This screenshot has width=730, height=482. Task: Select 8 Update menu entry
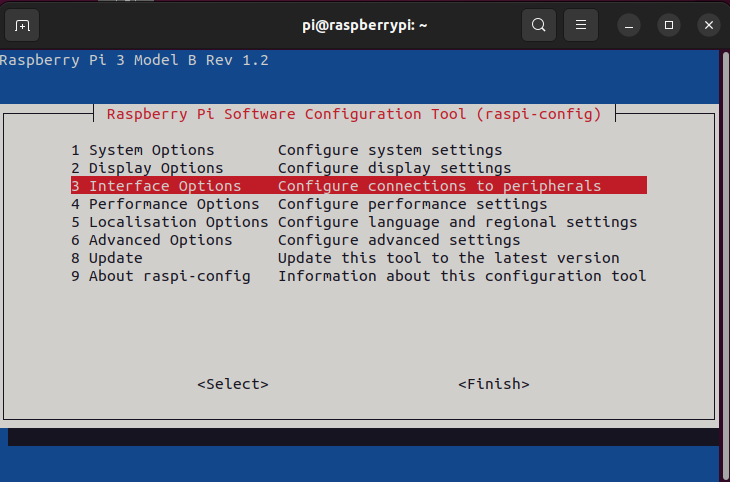(x=107, y=258)
